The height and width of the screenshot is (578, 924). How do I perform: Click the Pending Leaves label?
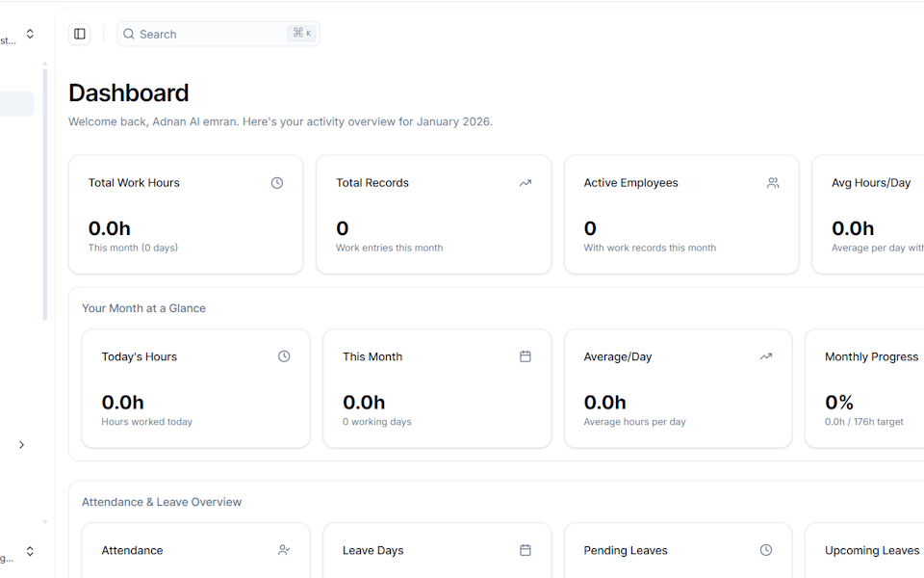pyautogui.click(x=626, y=550)
